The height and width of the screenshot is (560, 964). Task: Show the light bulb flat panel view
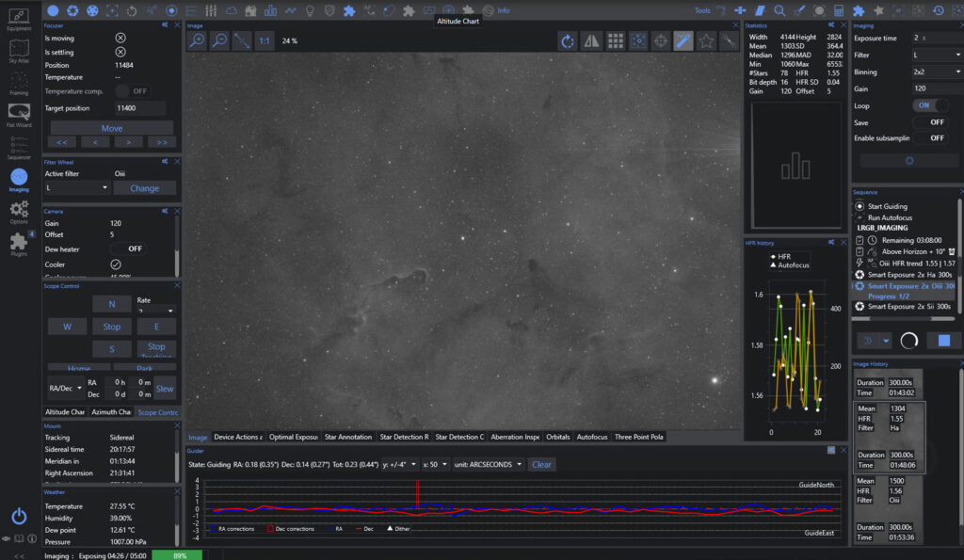click(310, 10)
